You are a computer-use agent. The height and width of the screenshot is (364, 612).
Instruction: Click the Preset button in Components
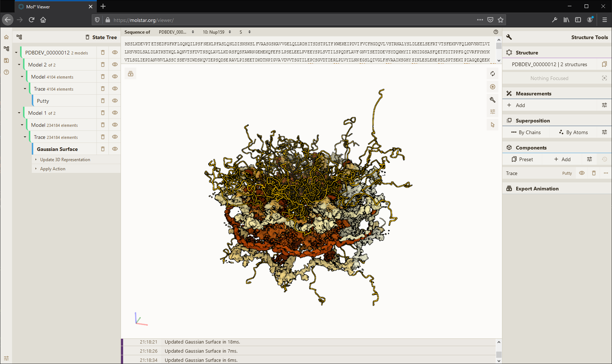[x=522, y=159]
